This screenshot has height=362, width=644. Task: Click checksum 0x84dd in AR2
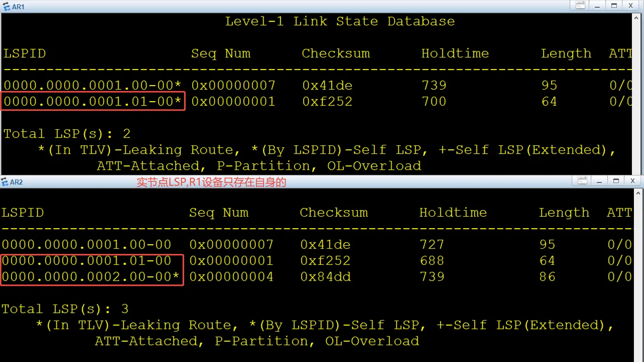325,277
